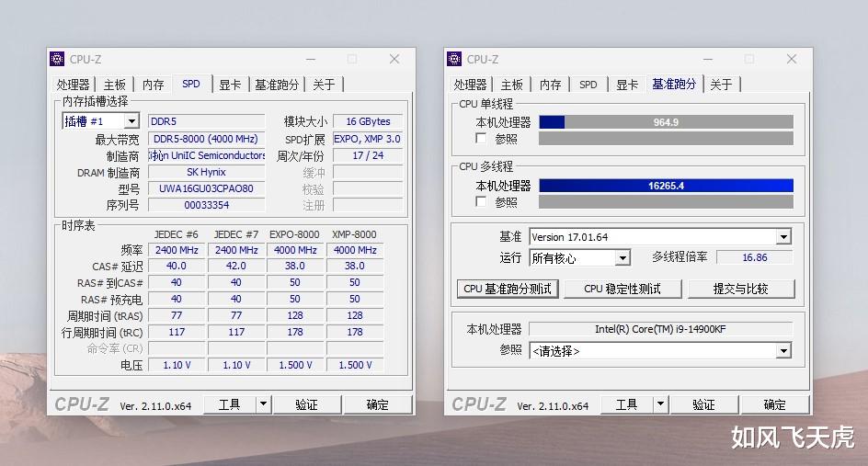
Task: Enable the single-thread reference checkbox
Action: coord(481,139)
